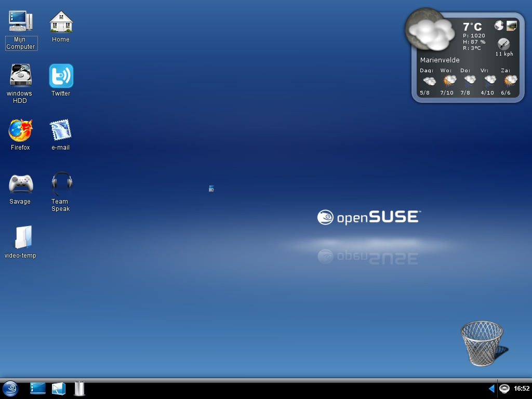
Task: Open the openSUSE start menu button
Action: 10,389
